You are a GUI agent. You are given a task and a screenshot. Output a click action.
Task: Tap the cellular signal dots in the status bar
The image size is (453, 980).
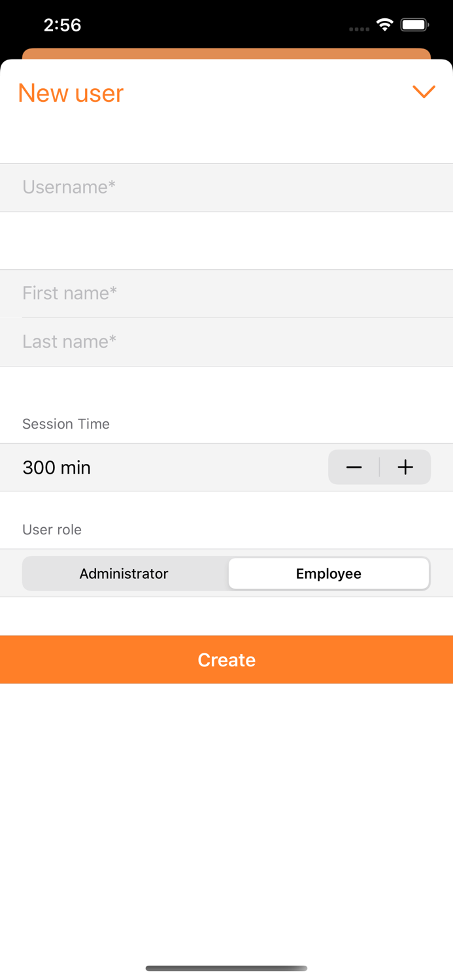point(358,28)
